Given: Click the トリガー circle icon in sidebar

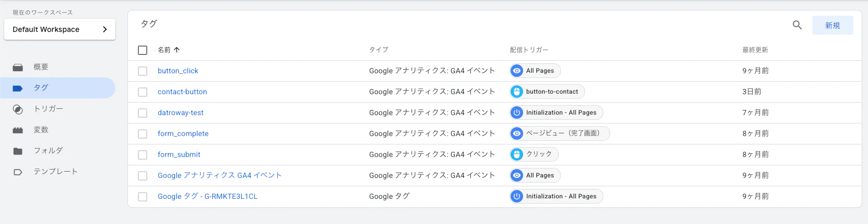Looking at the screenshot, I should (x=18, y=109).
